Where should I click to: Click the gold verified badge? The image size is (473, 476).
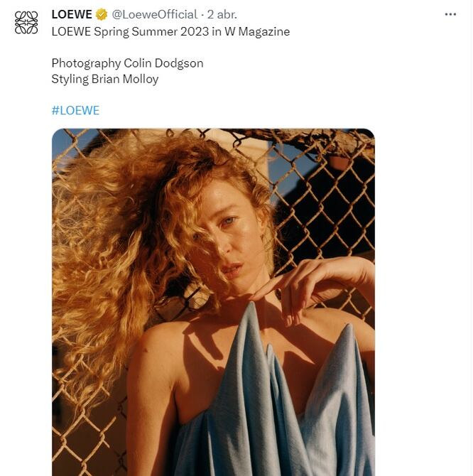[x=102, y=14]
